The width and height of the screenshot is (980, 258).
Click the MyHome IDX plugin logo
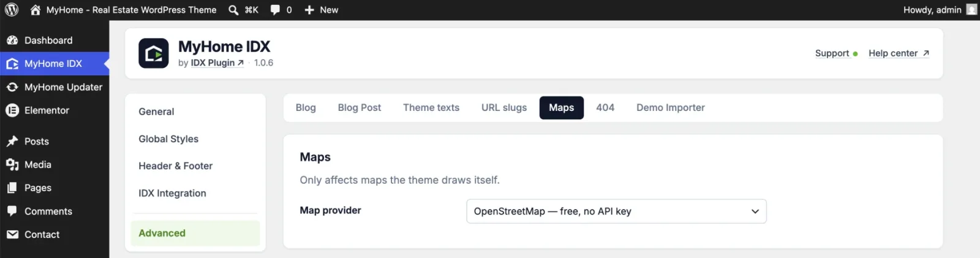click(x=153, y=53)
